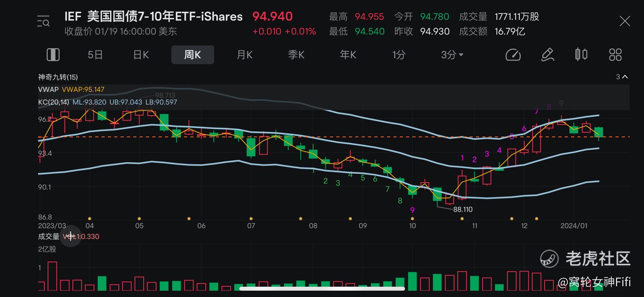This screenshot has height=297, width=644.
Task: Open the candlestick chart style icon
Action: [x=581, y=55]
